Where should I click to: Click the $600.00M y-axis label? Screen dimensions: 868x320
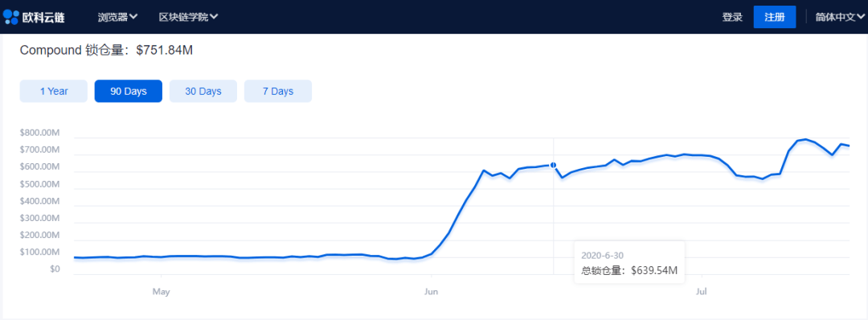pos(39,167)
